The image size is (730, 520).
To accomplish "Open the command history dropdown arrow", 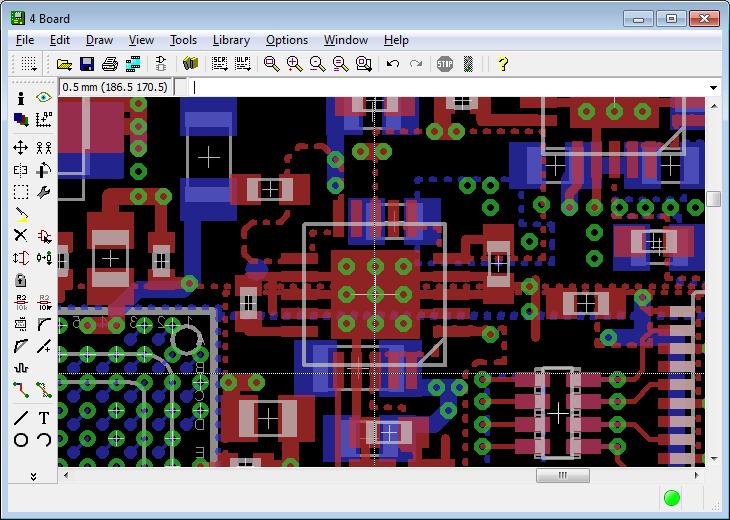I will pyautogui.click(x=713, y=88).
